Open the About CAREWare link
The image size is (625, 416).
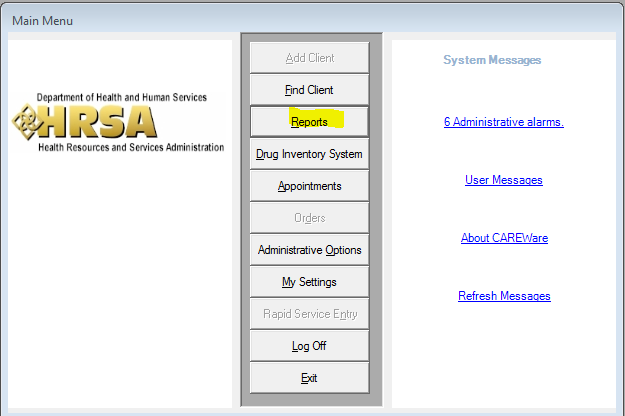click(x=504, y=238)
